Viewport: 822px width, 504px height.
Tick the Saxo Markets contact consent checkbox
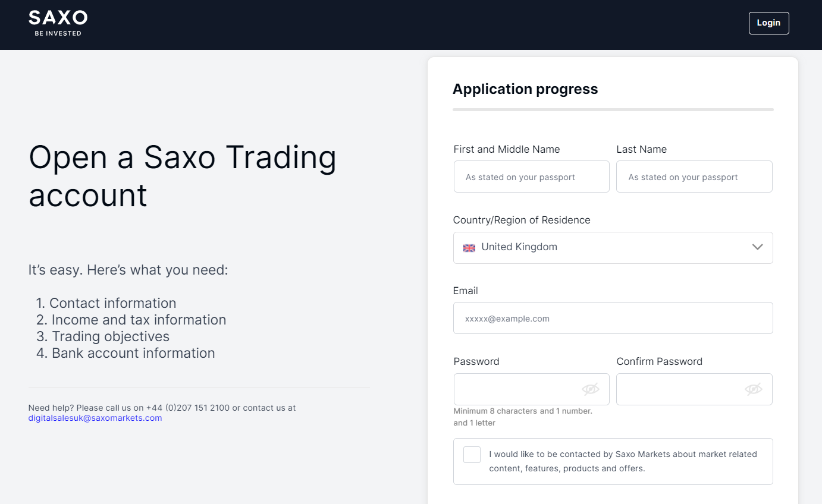coord(472,455)
